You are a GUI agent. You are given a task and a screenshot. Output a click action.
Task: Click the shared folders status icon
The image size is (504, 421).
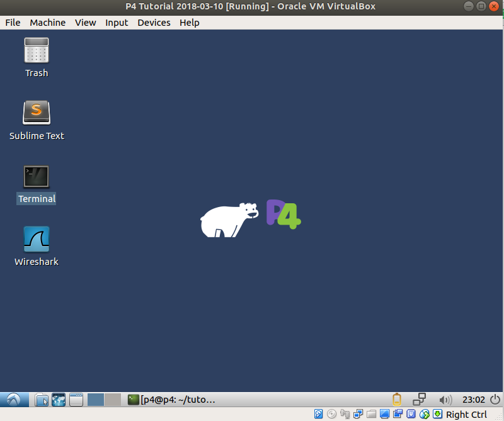(x=371, y=414)
